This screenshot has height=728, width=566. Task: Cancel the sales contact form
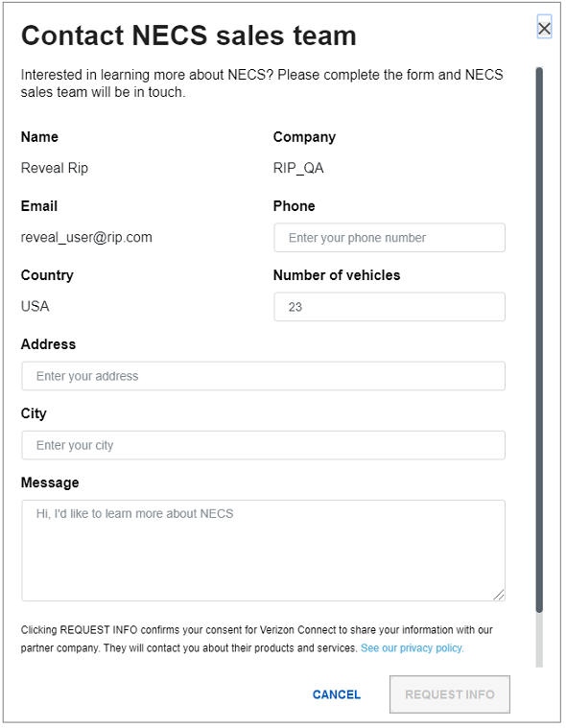click(337, 694)
